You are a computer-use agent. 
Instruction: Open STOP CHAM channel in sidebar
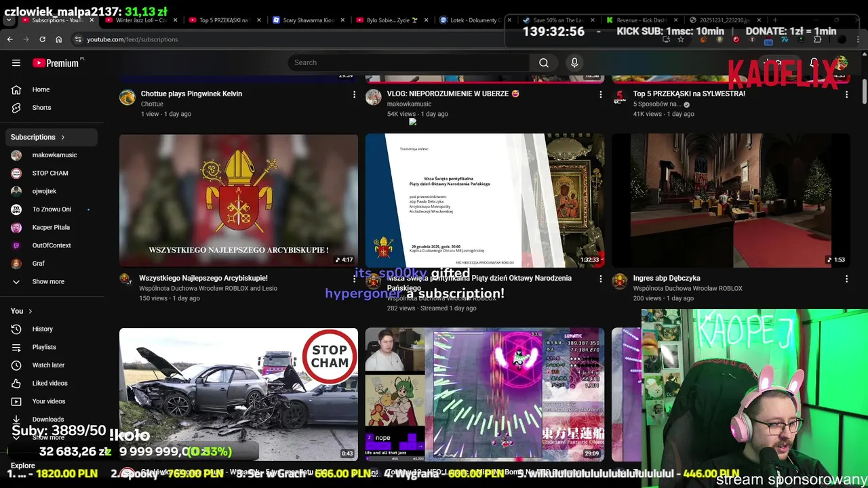(53, 173)
